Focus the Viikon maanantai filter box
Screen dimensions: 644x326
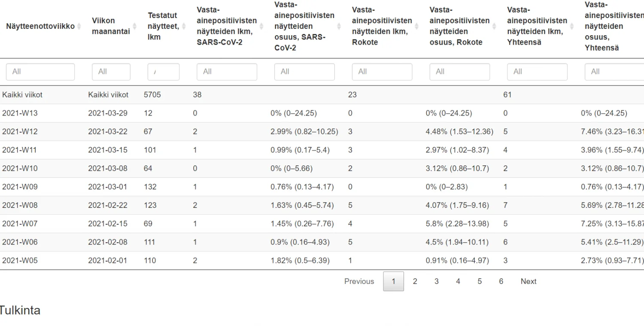[111, 72]
